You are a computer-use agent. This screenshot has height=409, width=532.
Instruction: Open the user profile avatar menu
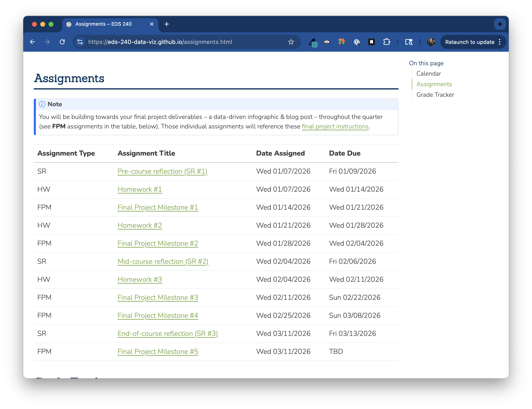click(x=431, y=42)
